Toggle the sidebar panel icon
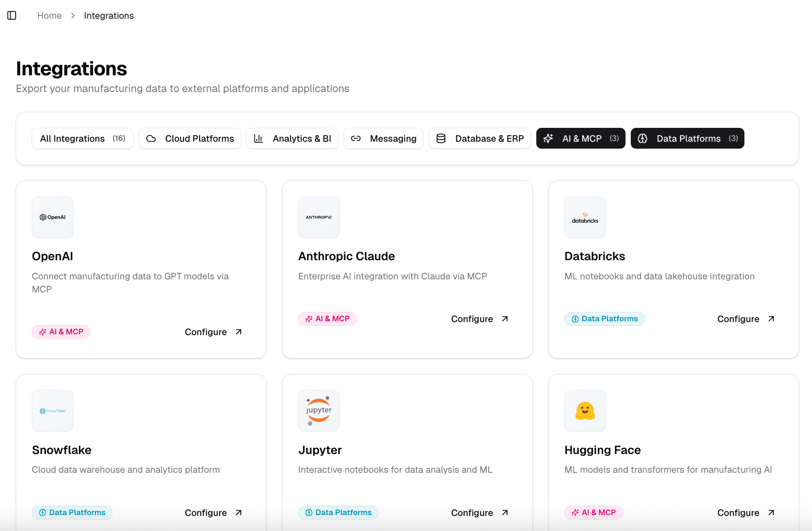Viewport: 812px width, 531px height. [x=12, y=15]
